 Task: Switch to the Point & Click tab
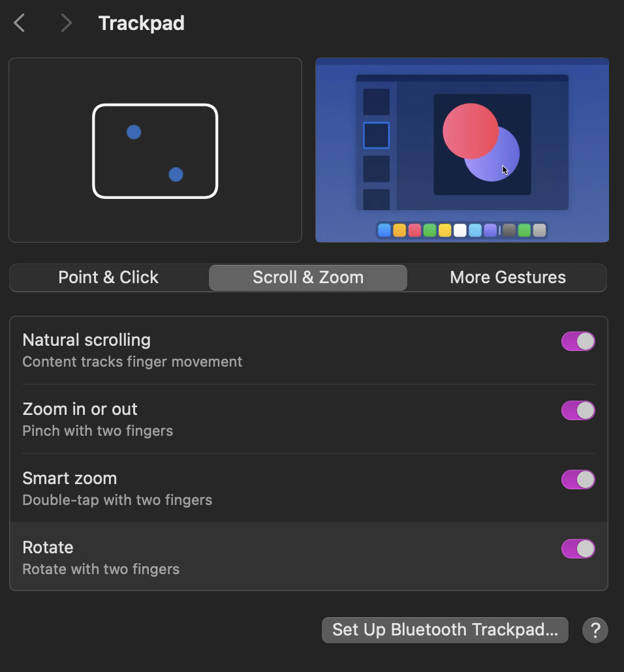click(x=108, y=277)
